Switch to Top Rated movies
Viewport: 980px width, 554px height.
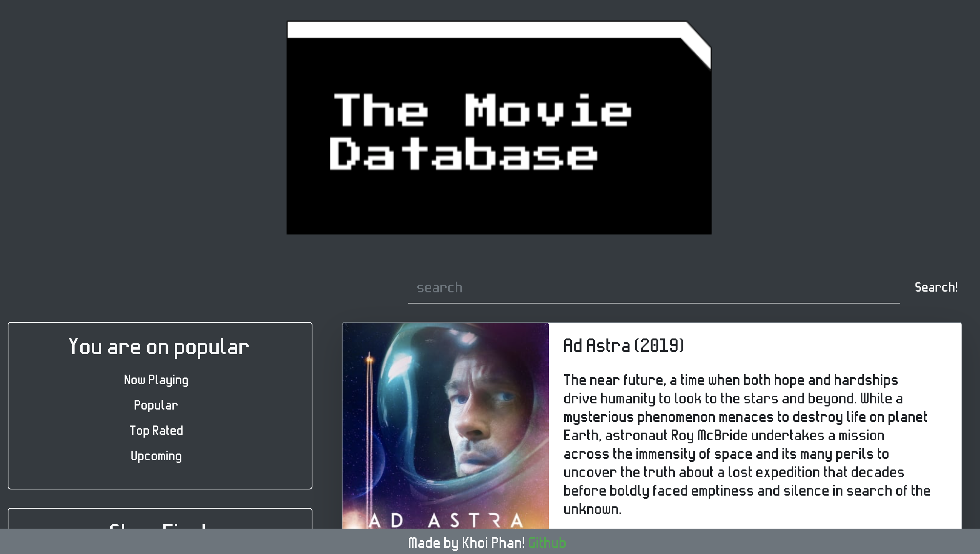click(x=156, y=431)
